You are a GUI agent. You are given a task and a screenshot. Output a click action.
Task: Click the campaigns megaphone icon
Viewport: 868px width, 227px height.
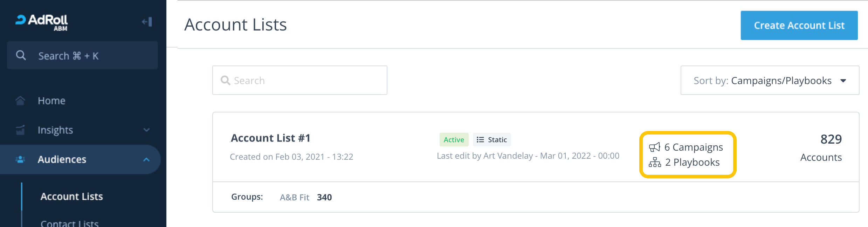coord(654,147)
